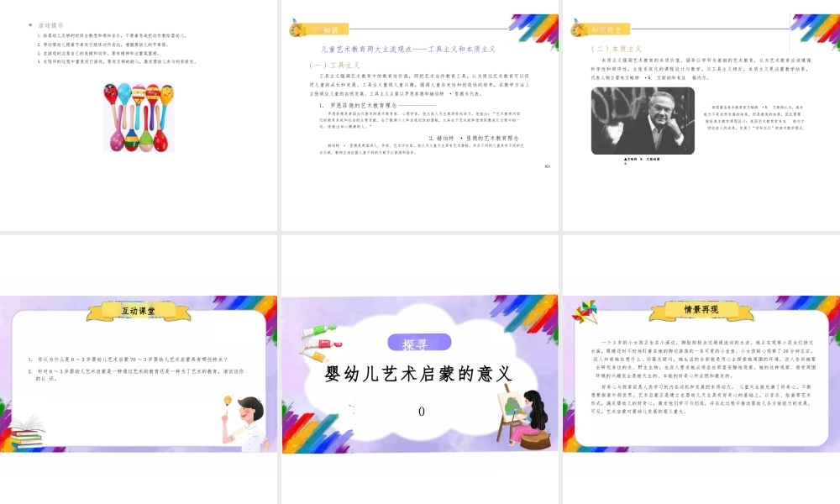Viewport: 840px width, 504px height.
Task: Click the colorful pinwheel icon
Action: click(x=585, y=312)
